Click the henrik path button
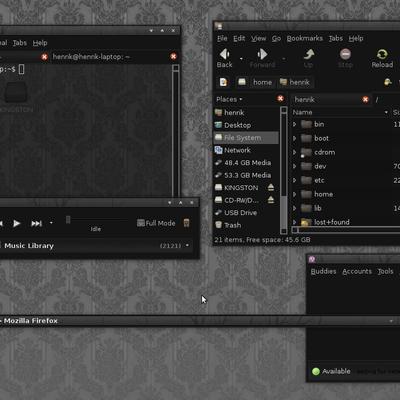 295,82
